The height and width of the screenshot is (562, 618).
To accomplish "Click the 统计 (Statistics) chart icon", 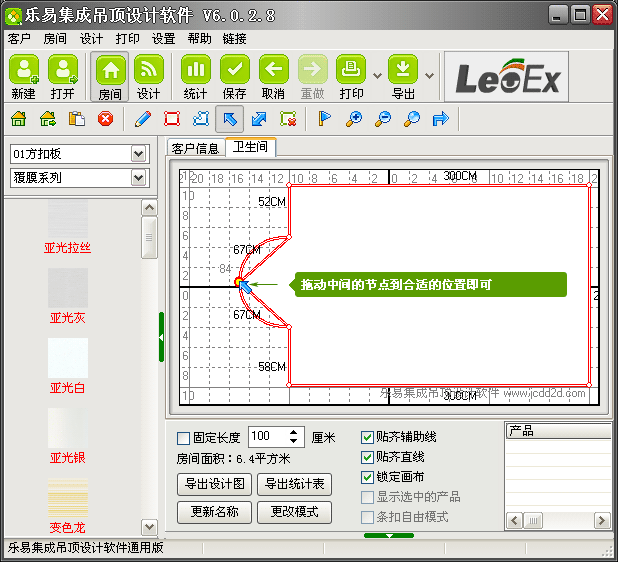I will (x=195, y=70).
